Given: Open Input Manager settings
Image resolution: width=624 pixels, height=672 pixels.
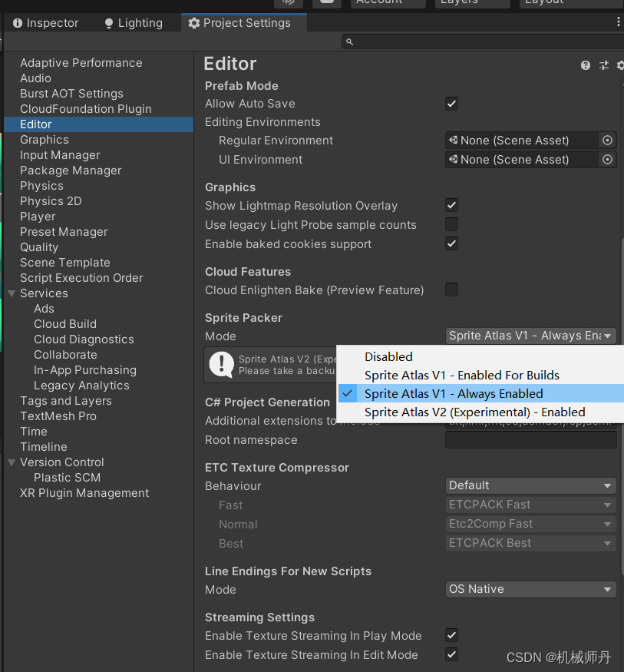Looking at the screenshot, I should click(x=60, y=155).
